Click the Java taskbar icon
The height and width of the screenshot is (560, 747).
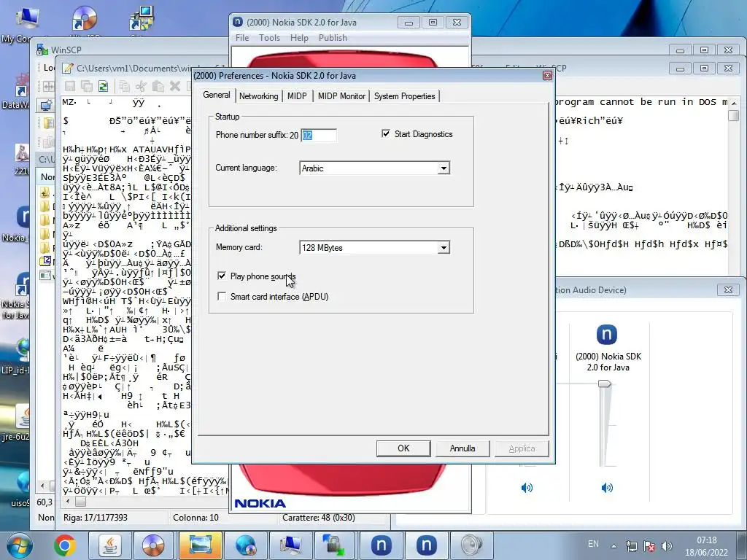pos(110,545)
